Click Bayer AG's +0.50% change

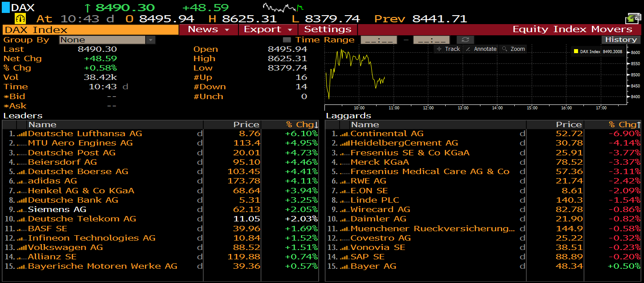tap(625, 266)
